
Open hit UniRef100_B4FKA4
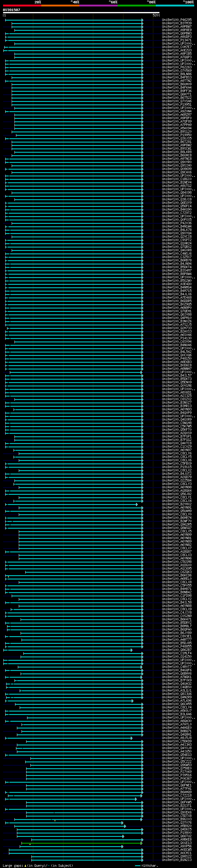177,88
